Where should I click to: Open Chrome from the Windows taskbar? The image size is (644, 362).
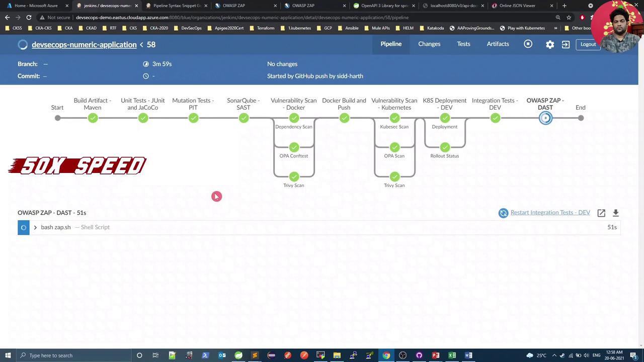(x=386, y=355)
